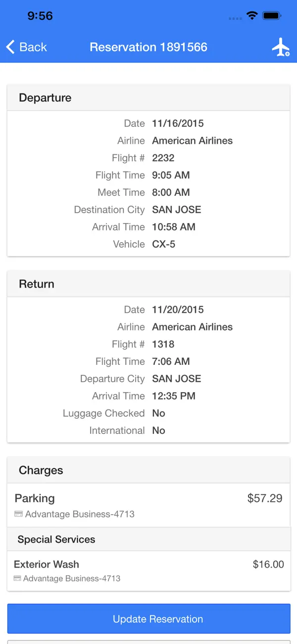Tap the Wi-Fi status icon
The height and width of the screenshot is (644, 297).
click(x=252, y=16)
